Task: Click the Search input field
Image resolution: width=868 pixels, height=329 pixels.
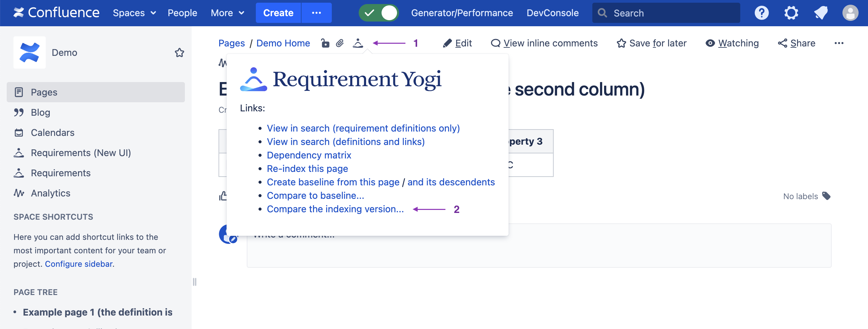Action: 671,13
